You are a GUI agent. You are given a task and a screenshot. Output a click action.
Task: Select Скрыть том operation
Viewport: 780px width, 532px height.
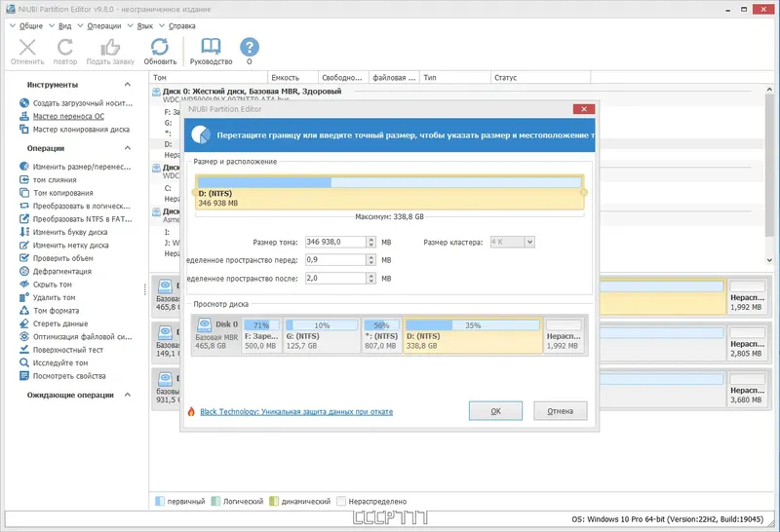[46, 285]
